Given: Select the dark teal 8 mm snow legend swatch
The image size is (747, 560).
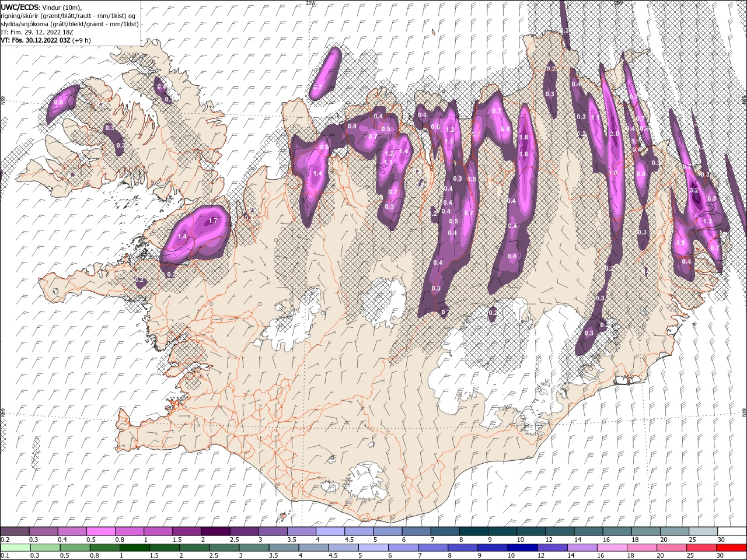Looking at the screenshot, I should (473, 531).
